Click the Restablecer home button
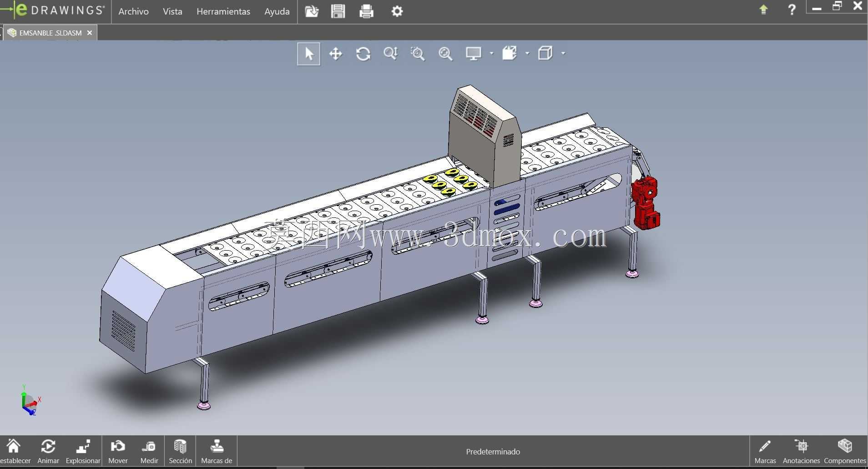Viewport: 868px width, 469px height. (14, 452)
